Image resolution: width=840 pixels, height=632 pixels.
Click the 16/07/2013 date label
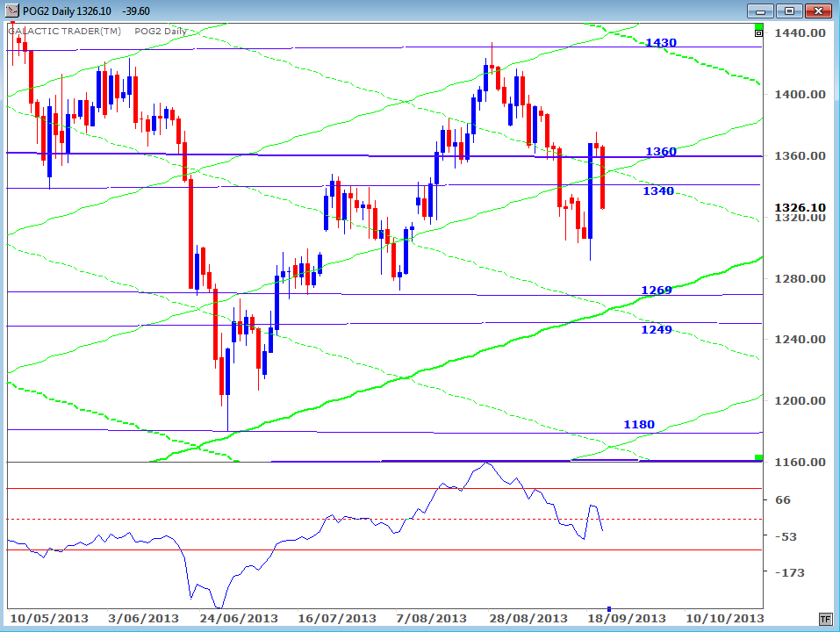[x=337, y=619]
